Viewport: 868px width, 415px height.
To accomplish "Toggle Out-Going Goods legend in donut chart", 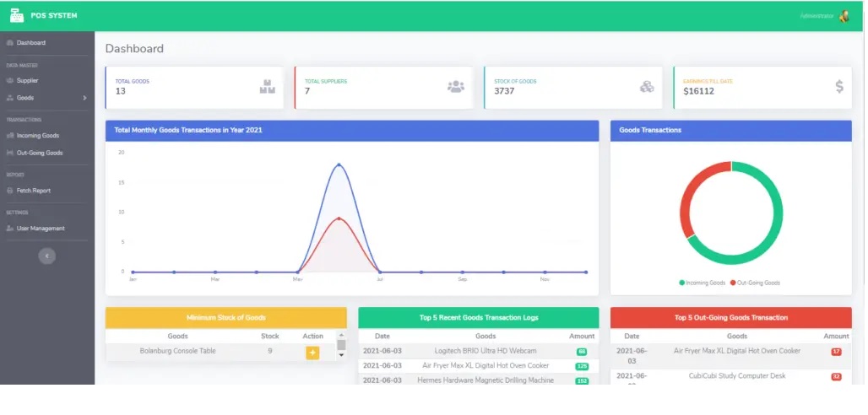I will (755, 283).
